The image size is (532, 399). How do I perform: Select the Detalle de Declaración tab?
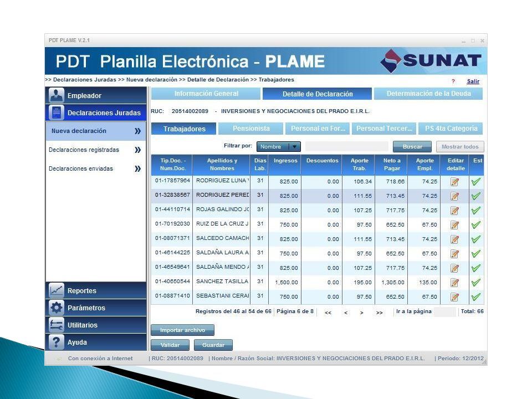317,94
